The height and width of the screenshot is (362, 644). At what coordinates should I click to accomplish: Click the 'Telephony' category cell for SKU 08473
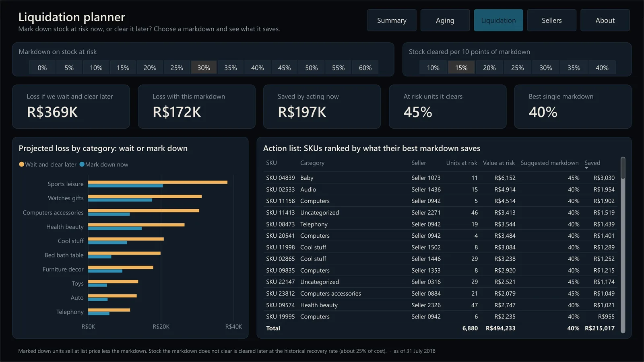click(314, 224)
